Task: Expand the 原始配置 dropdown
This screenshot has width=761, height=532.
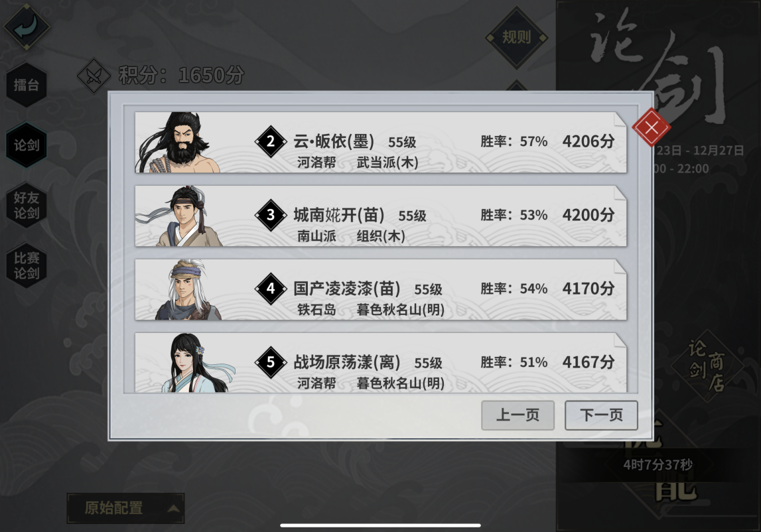Action: coord(125,508)
